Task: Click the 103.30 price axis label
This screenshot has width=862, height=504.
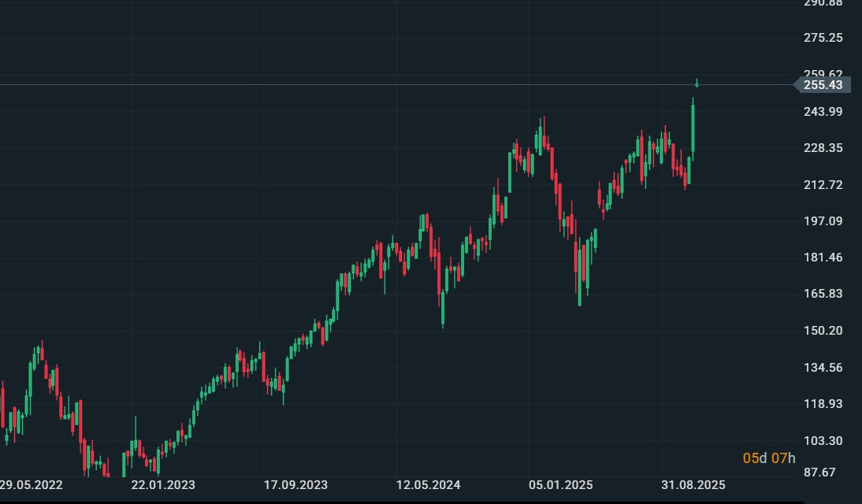Action: pyautogui.click(x=823, y=441)
